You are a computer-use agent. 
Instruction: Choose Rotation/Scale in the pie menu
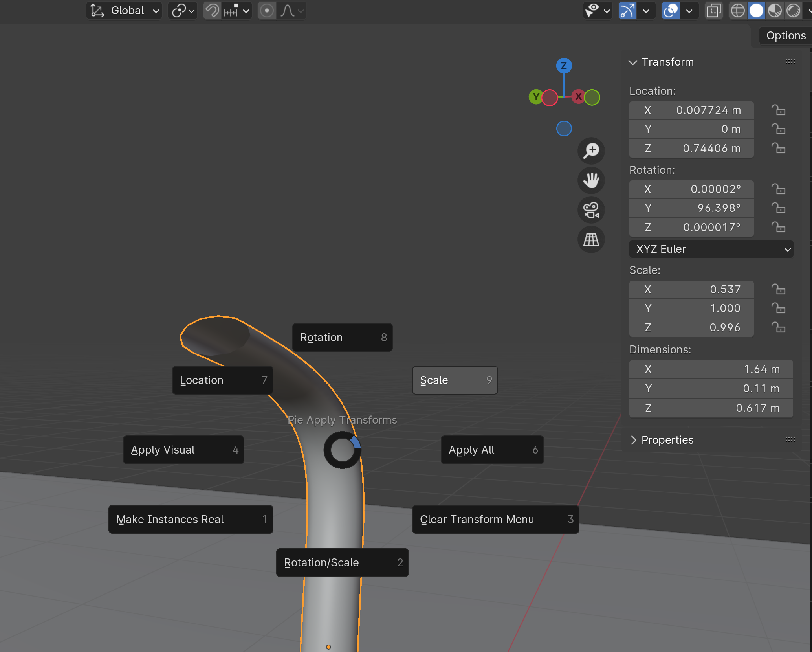pos(342,562)
